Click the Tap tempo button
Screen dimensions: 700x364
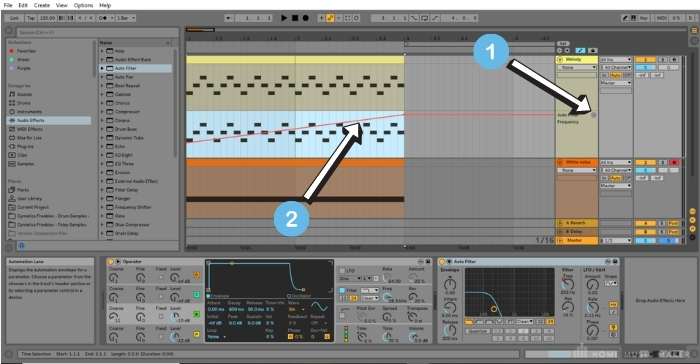[x=31, y=18]
